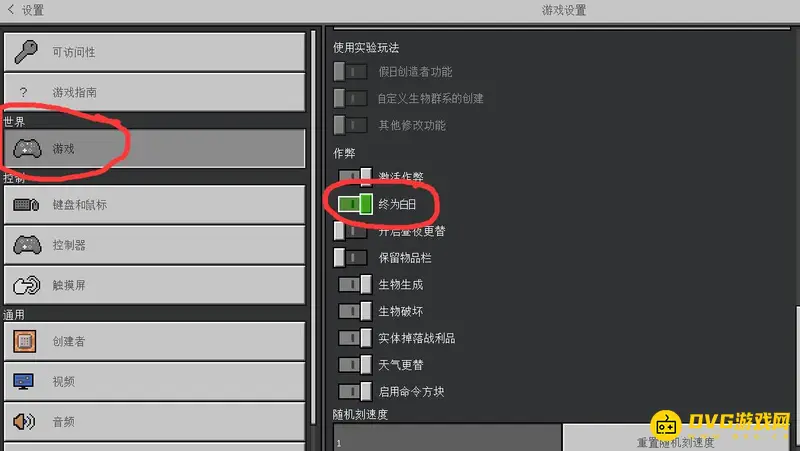The image size is (800, 451).
Task: Open the 键盘和鼠标 settings tab
Action: coord(155,205)
